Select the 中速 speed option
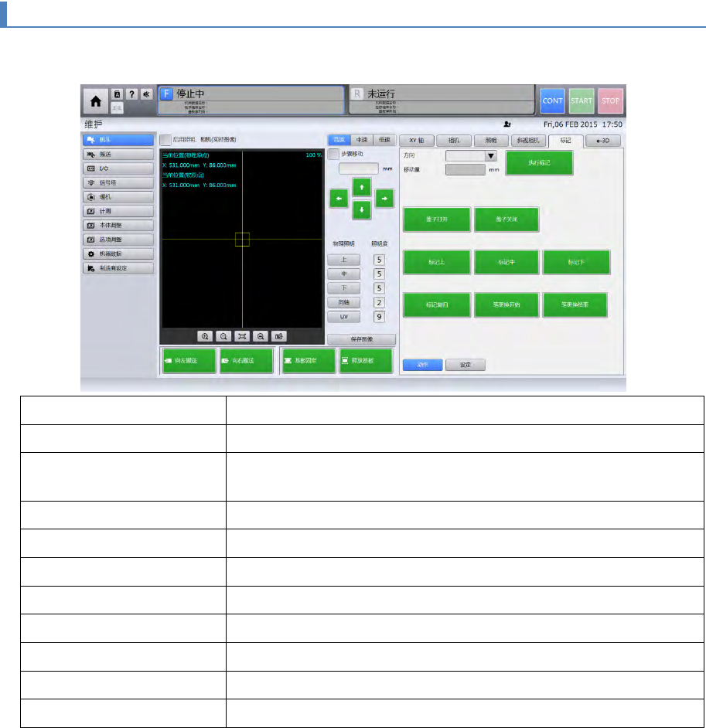 (x=362, y=140)
